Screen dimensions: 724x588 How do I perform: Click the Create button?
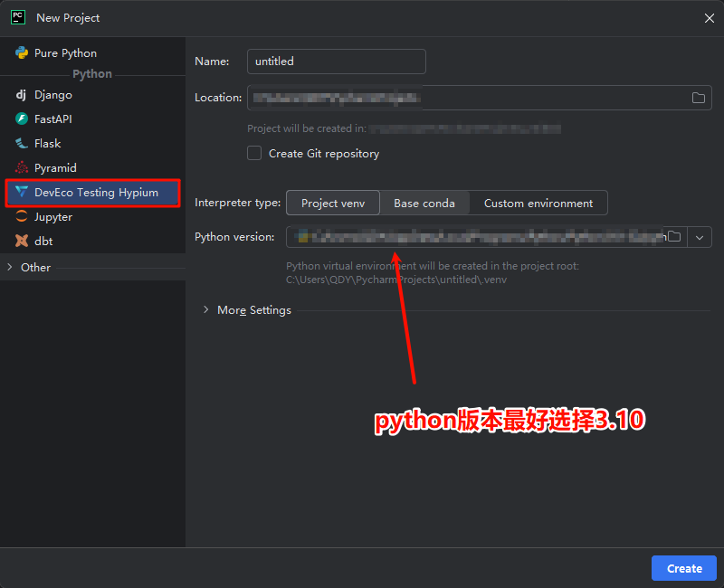coord(684,568)
